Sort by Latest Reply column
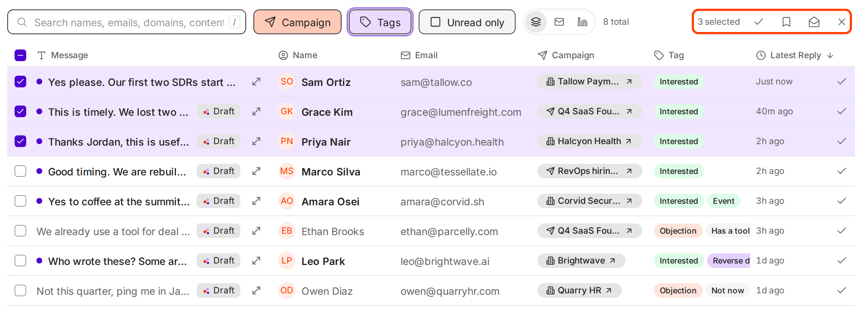This screenshot has height=313, width=868. tap(795, 55)
